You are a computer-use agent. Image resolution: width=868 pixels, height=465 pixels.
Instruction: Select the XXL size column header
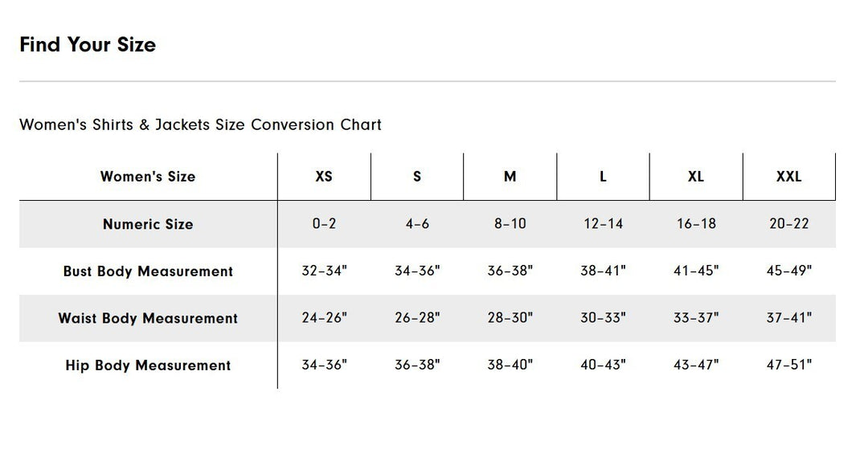tap(789, 177)
